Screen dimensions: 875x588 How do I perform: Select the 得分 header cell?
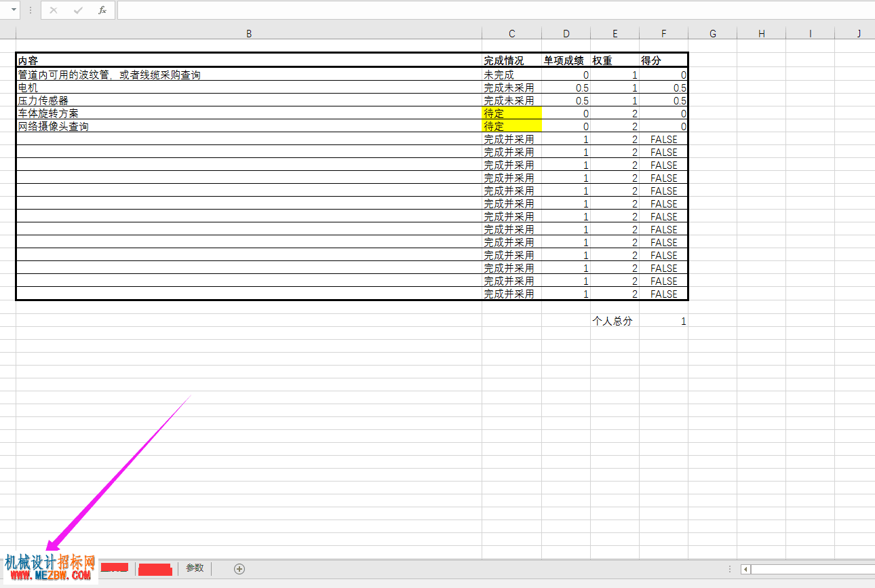tap(663, 60)
